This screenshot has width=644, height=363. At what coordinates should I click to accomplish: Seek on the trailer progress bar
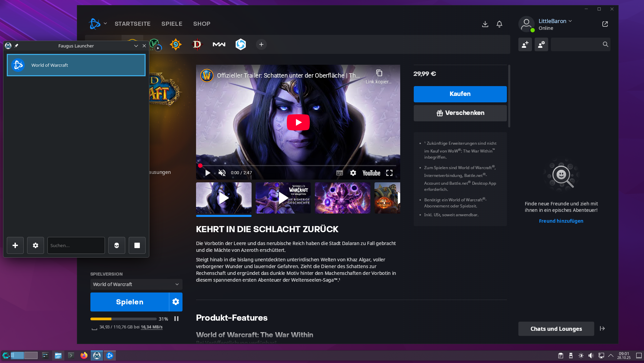(298, 166)
